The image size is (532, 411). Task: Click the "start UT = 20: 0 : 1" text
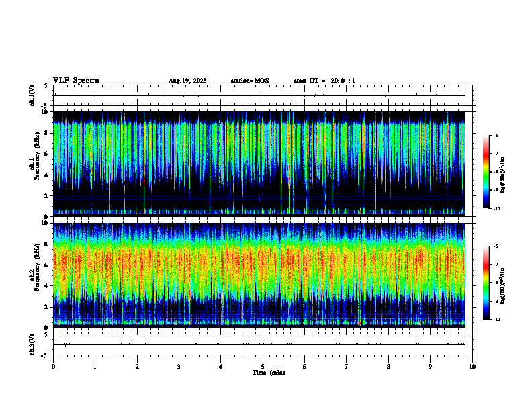pyautogui.click(x=324, y=81)
